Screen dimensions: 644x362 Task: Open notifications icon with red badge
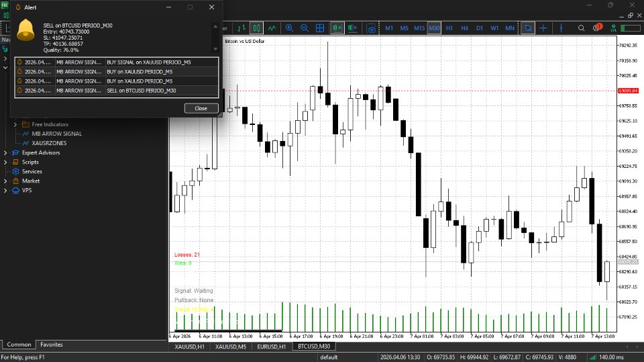point(597,28)
